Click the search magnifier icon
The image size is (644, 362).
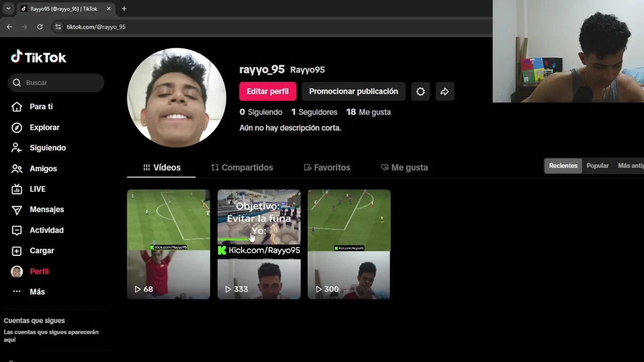(x=17, y=82)
